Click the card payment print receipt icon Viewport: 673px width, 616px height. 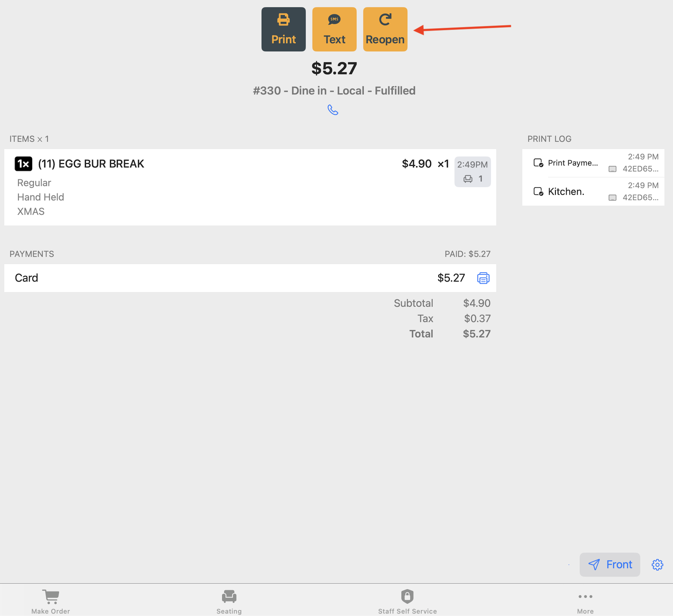(x=483, y=278)
